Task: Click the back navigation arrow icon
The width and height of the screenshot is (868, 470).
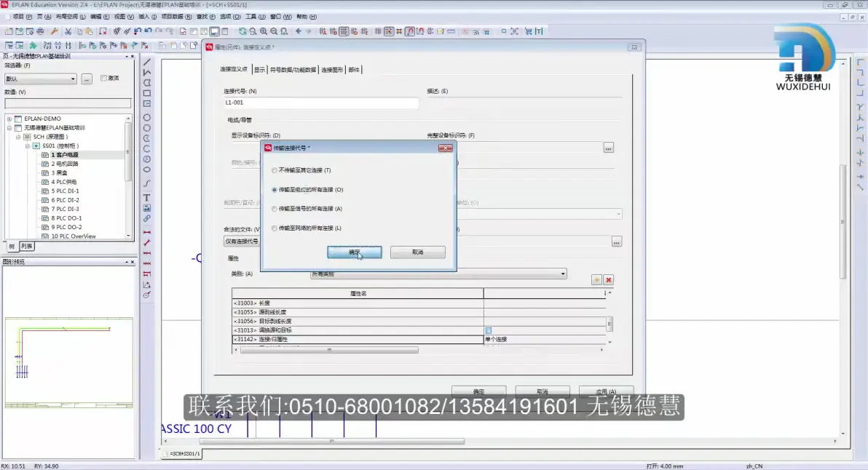Action: (x=299, y=31)
